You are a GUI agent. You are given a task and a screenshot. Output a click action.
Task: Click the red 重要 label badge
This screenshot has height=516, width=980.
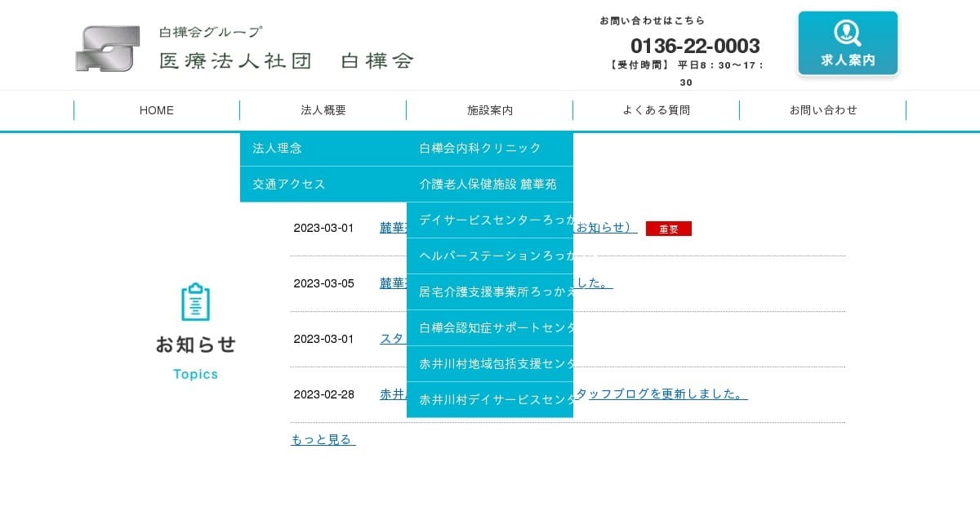(668, 229)
